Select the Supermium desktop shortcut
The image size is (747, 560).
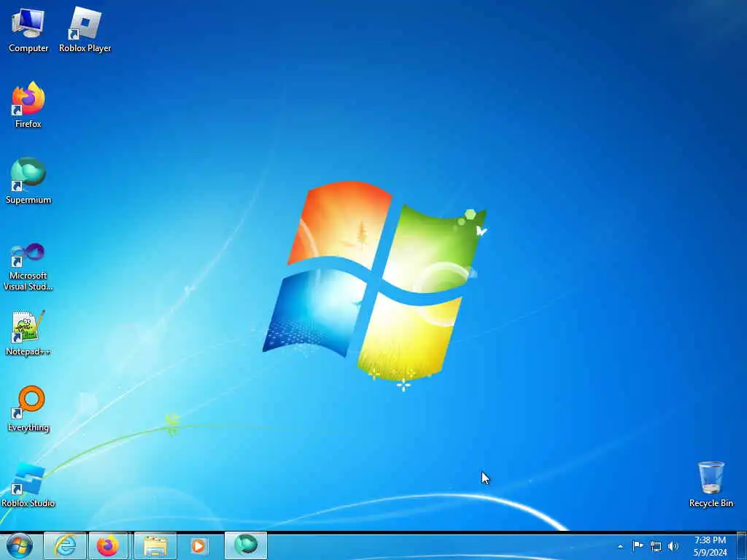(x=28, y=181)
